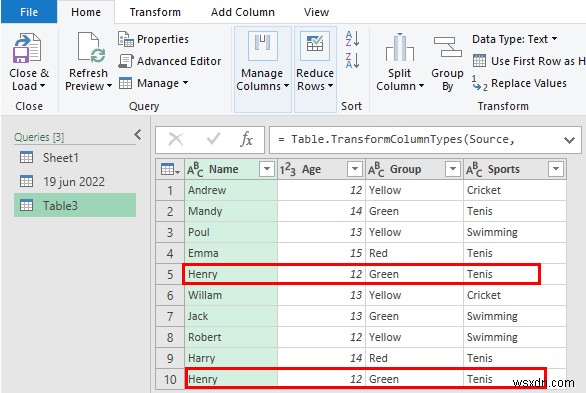Image resolution: width=586 pixels, height=393 pixels.
Task: Click the cell containing Harry
Action: tap(231, 358)
